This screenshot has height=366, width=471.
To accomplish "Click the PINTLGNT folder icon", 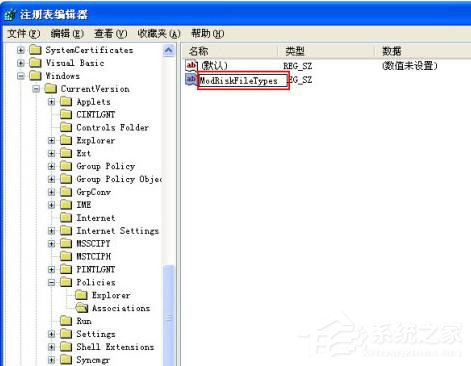I will pos(66,269).
